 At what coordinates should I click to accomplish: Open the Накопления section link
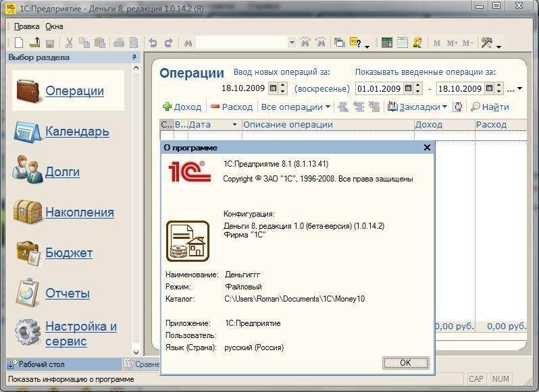tap(79, 213)
